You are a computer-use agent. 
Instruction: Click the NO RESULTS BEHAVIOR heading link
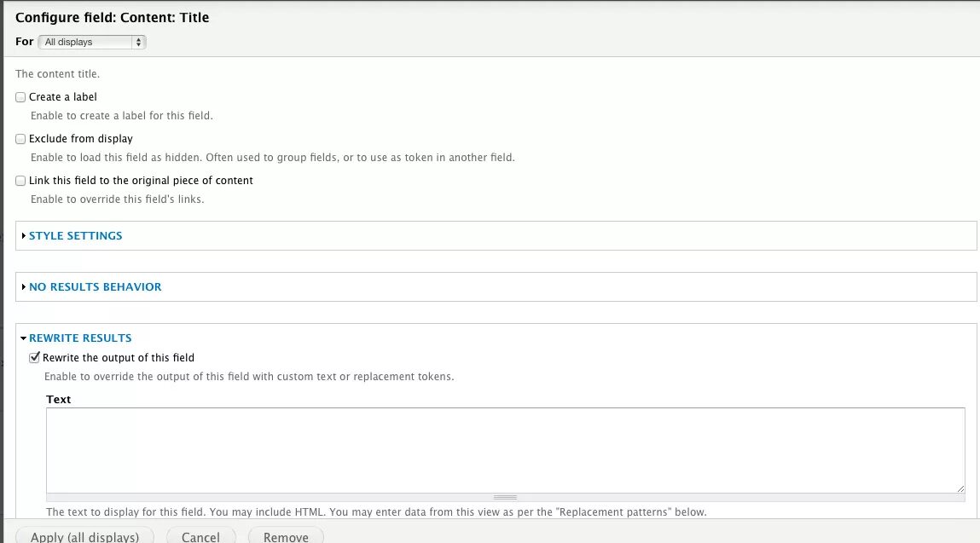[95, 286]
